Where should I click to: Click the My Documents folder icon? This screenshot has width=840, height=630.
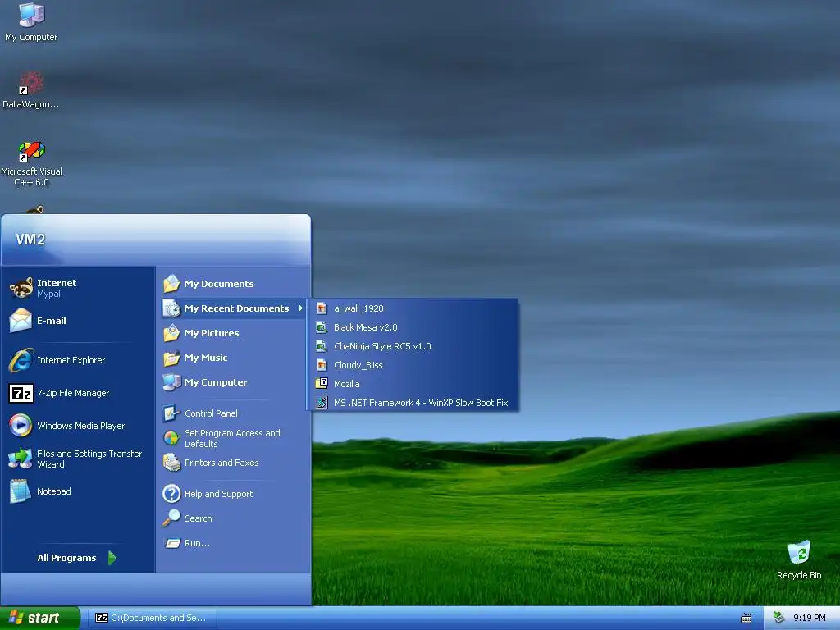(x=171, y=283)
